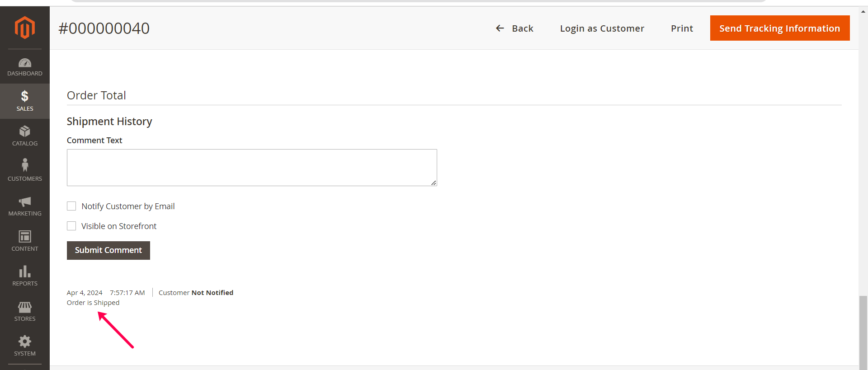Image resolution: width=868 pixels, height=370 pixels.
Task: Open the Catalog box icon menu
Action: click(x=25, y=136)
